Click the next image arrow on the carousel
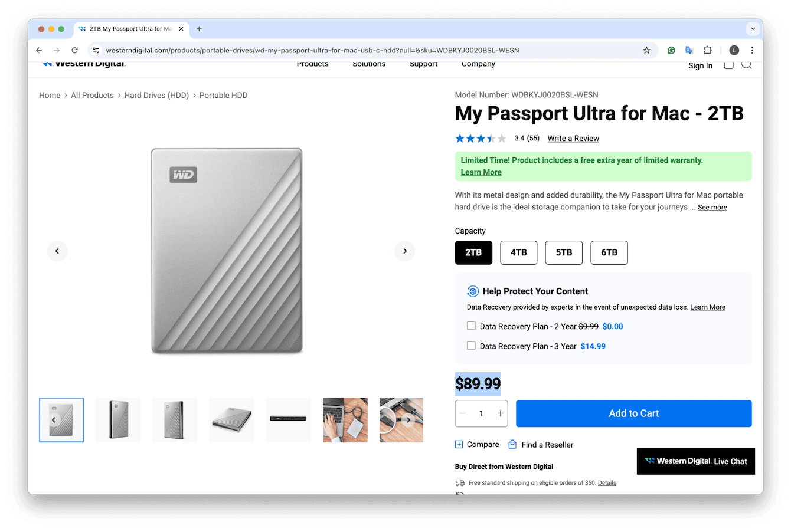This screenshot has width=791, height=532. 404,251
